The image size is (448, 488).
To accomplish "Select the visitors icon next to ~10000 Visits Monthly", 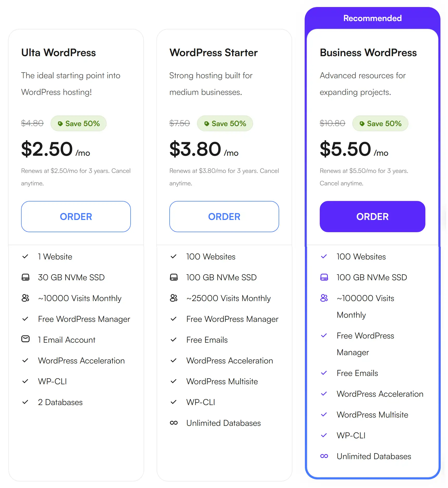I will (x=25, y=298).
